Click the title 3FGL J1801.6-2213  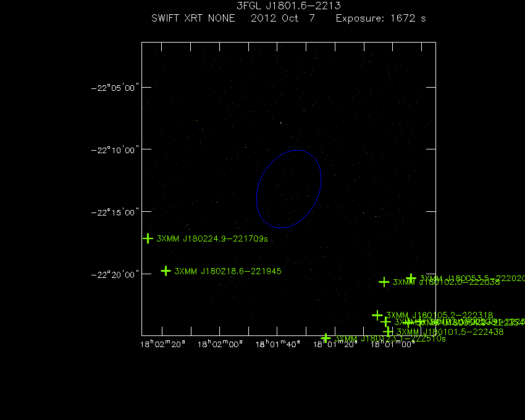pos(288,6)
